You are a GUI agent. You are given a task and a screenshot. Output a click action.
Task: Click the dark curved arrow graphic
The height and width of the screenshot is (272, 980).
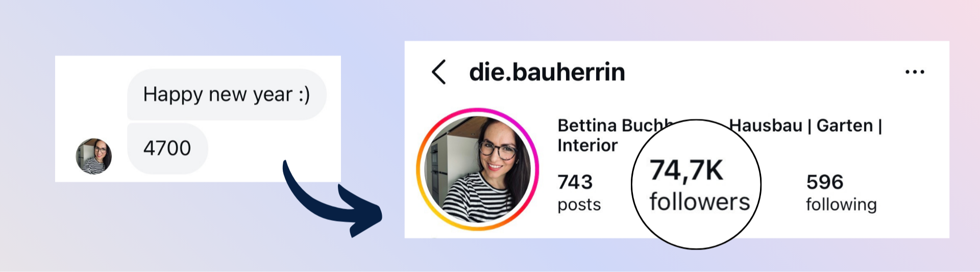click(332, 199)
